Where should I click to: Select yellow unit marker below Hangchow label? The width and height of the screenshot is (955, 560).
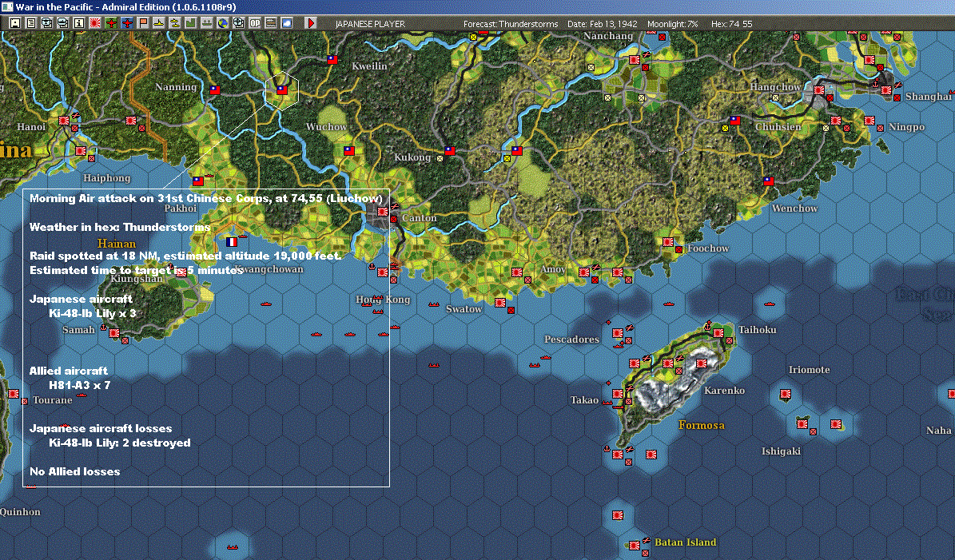(775, 98)
